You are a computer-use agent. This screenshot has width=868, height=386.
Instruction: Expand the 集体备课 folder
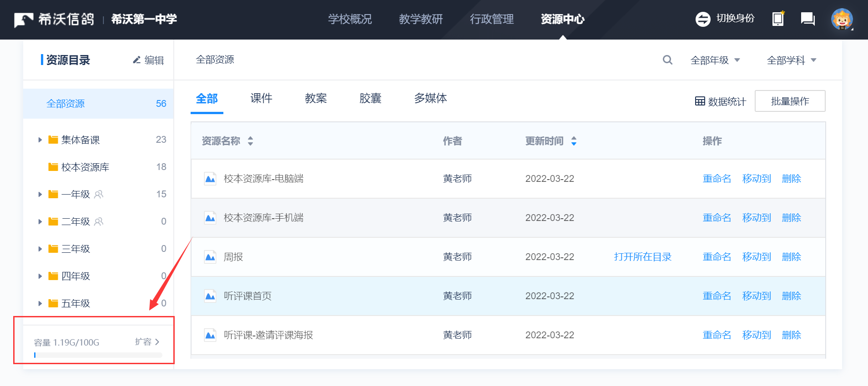click(x=40, y=140)
